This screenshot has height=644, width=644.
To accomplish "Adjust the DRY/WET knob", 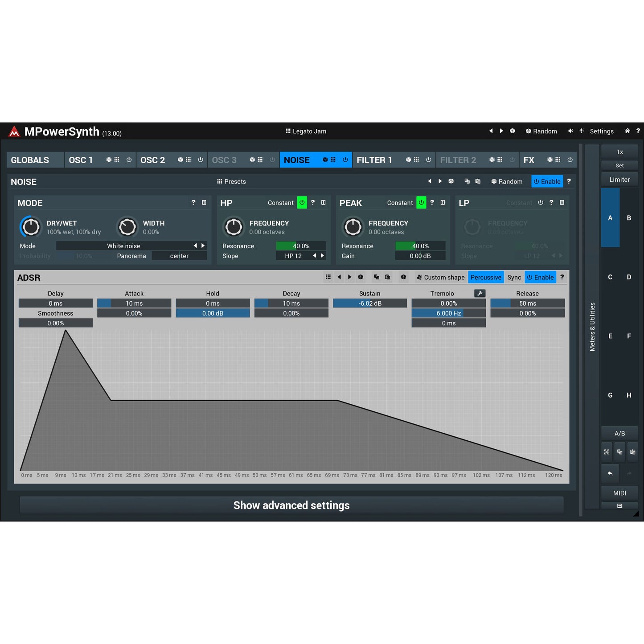I will (x=30, y=227).
